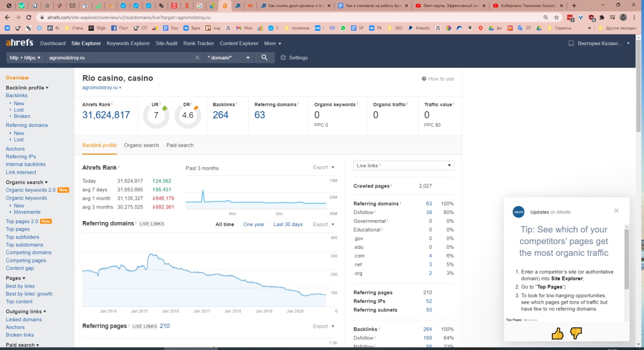Open Settings via the gear icon
The height and width of the screenshot is (350, 644).
(x=283, y=58)
